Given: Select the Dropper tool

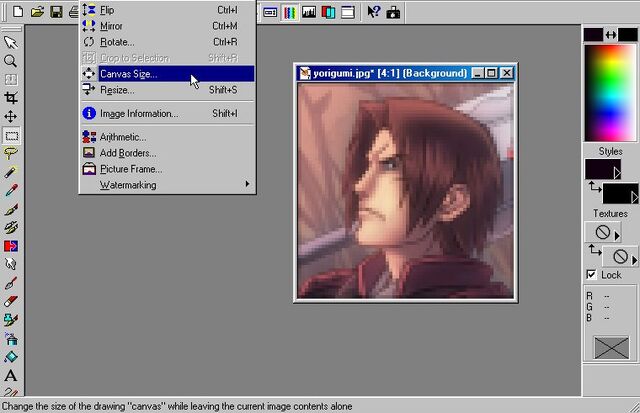Looking at the screenshot, I should 11,191.
